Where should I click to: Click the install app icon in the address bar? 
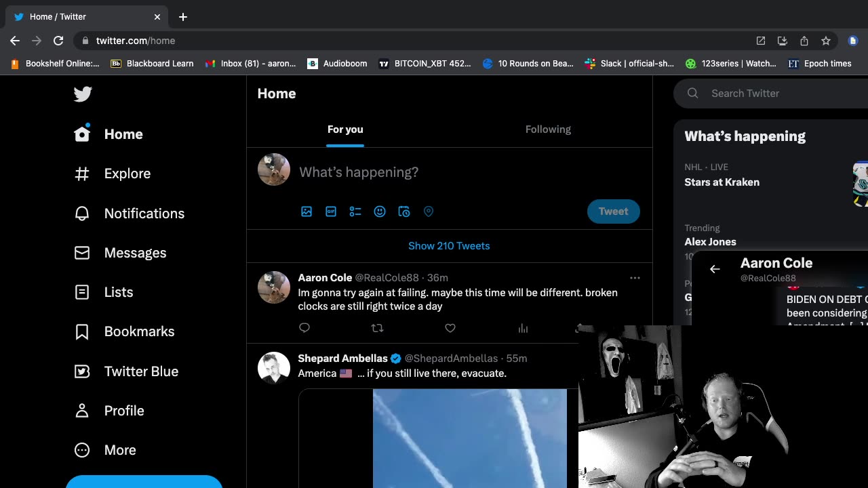(x=783, y=41)
